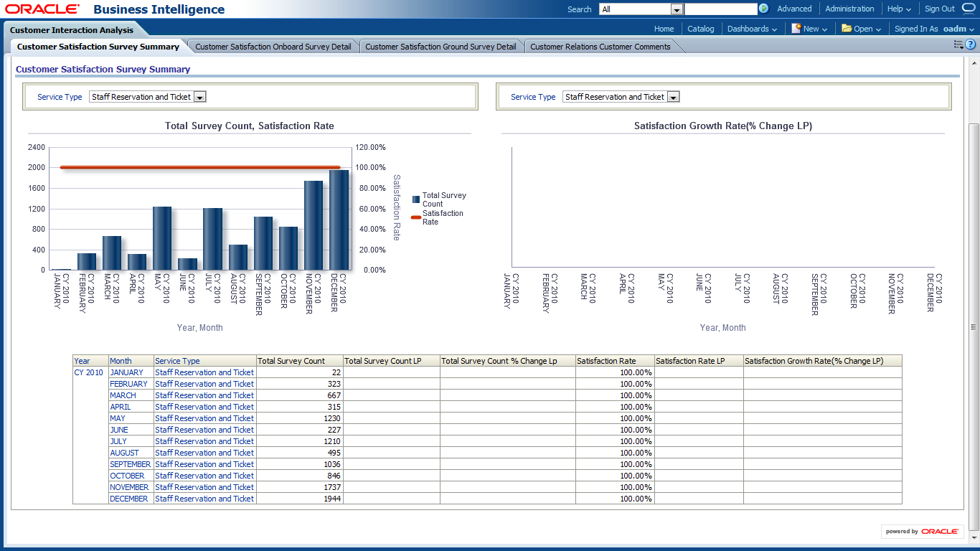Click the search go arrow icon

[763, 9]
